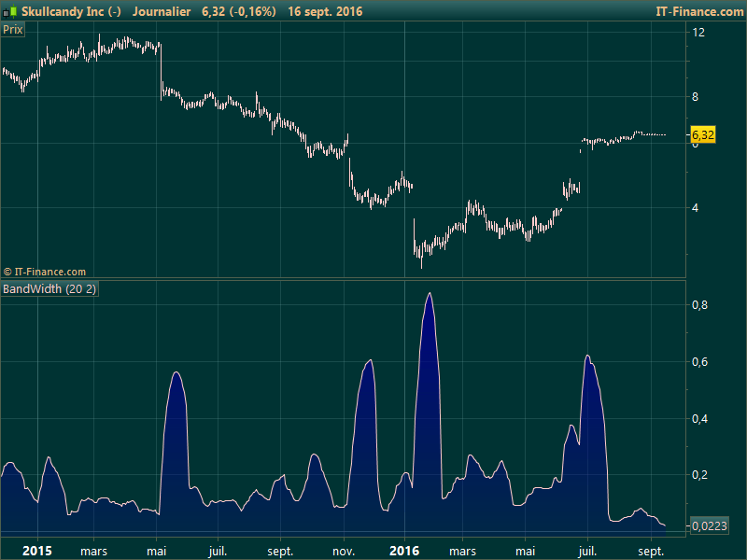Click the 2016 year label on time axis
This screenshot has height=560, width=747.
(404, 551)
